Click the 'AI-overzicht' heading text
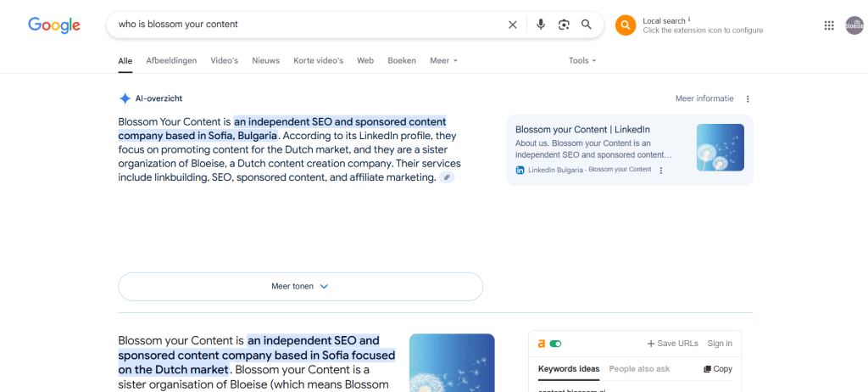The width and height of the screenshot is (868, 392). 159,98
